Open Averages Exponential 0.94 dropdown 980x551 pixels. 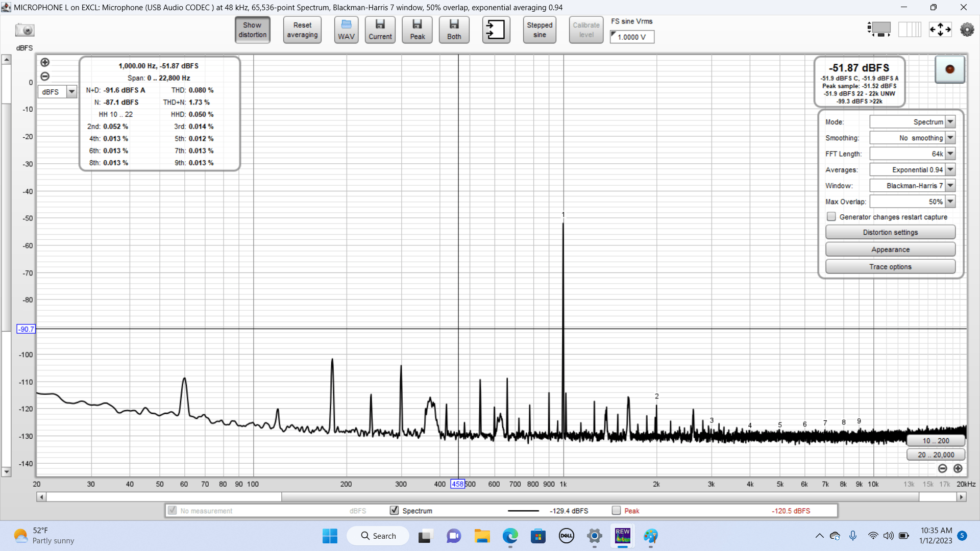tap(912, 170)
